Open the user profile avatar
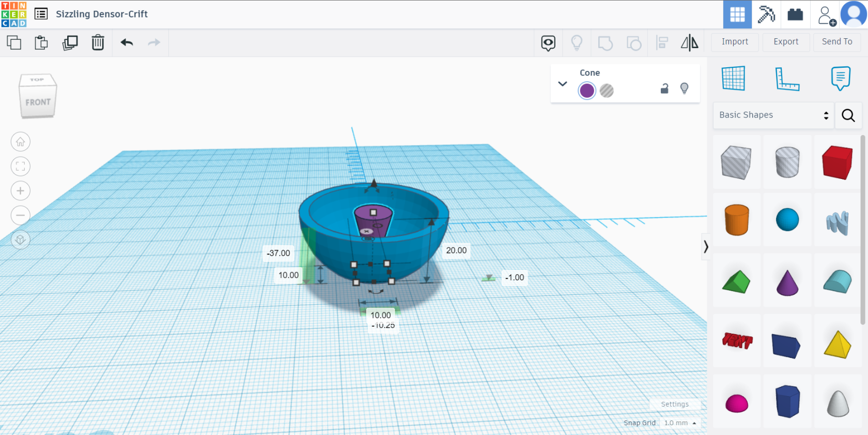Image resolution: width=868 pixels, height=435 pixels. pos(854,14)
